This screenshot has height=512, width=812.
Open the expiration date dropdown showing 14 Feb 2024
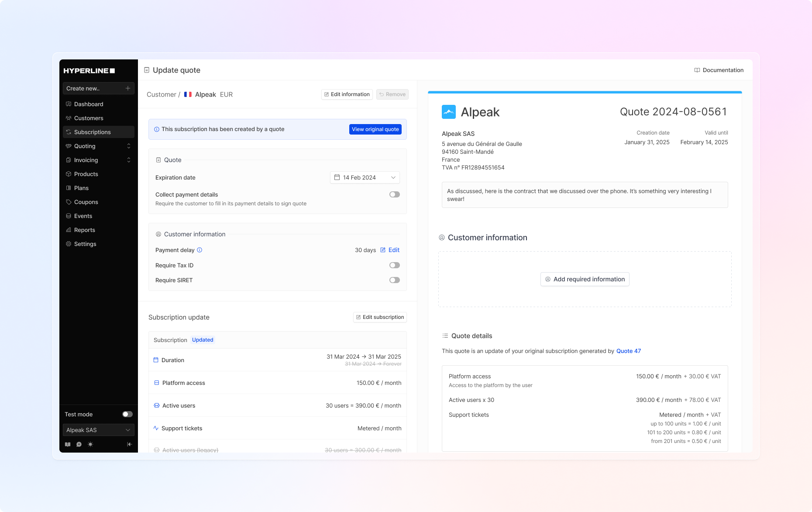coord(365,177)
